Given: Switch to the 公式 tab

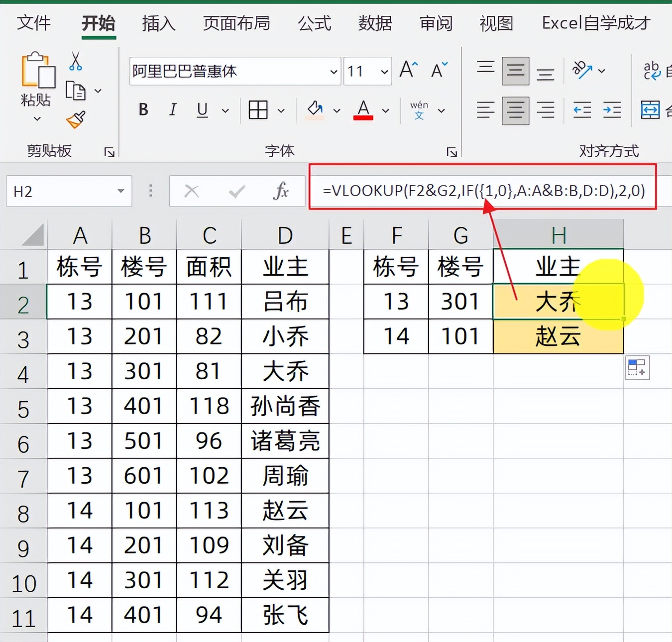Looking at the screenshot, I should coord(315,23).
